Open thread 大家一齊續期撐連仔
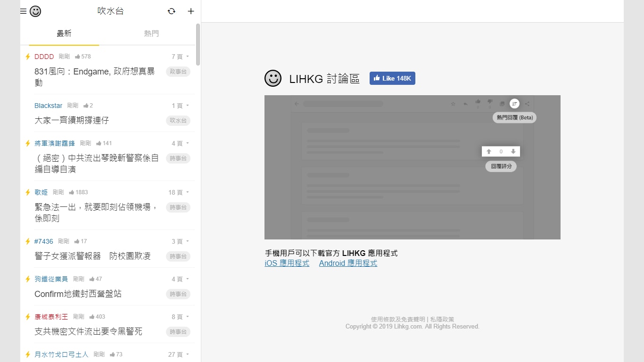The width and height of the screenshot is (644, 362). (72, 120)
